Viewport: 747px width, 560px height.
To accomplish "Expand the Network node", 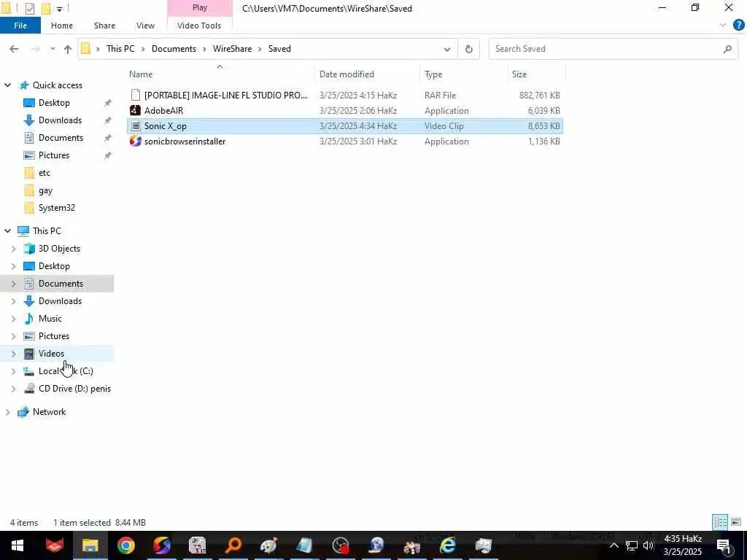I will coord(7,412).
